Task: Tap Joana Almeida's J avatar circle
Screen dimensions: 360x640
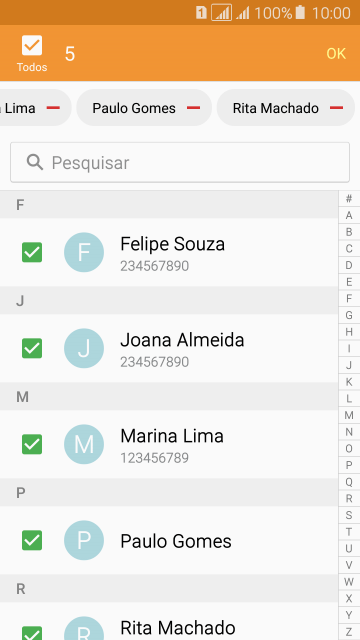Action: coord(84,348)
